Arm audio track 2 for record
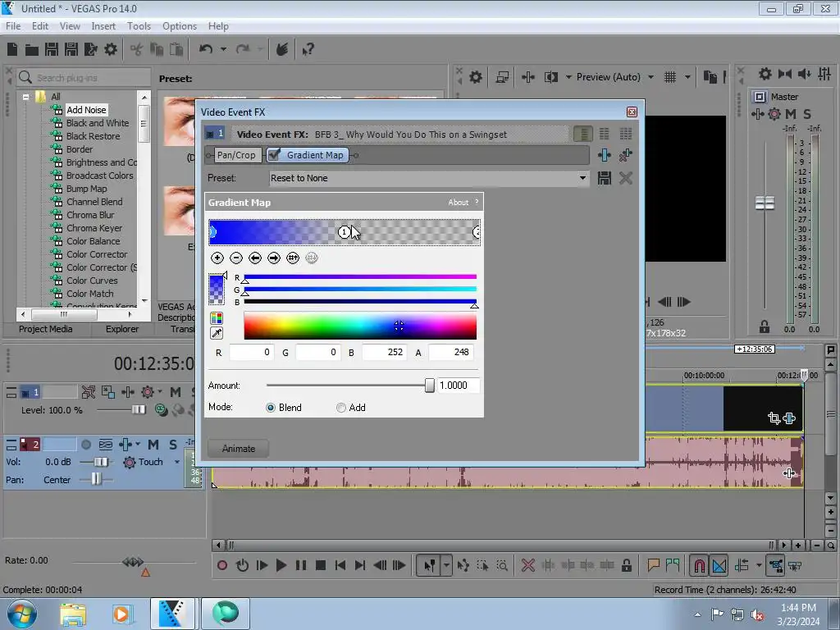Screen dimensions: 840x630 tap(85, 445)
